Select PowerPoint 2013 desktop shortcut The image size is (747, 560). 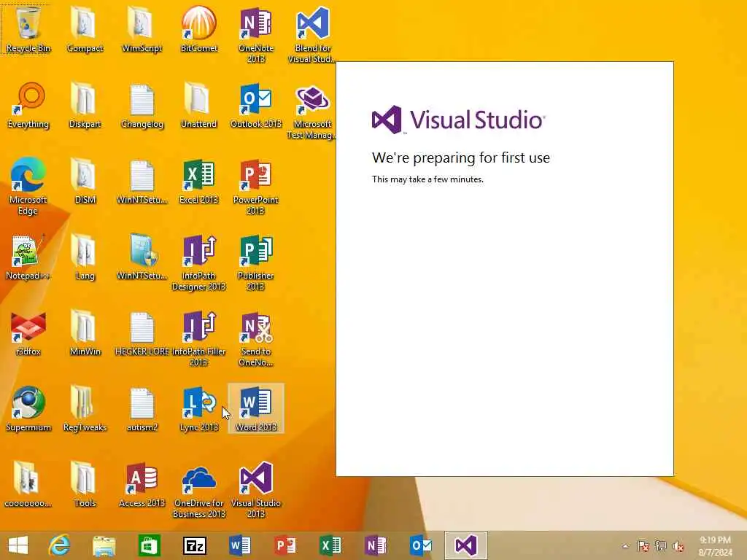pos(256,186)
